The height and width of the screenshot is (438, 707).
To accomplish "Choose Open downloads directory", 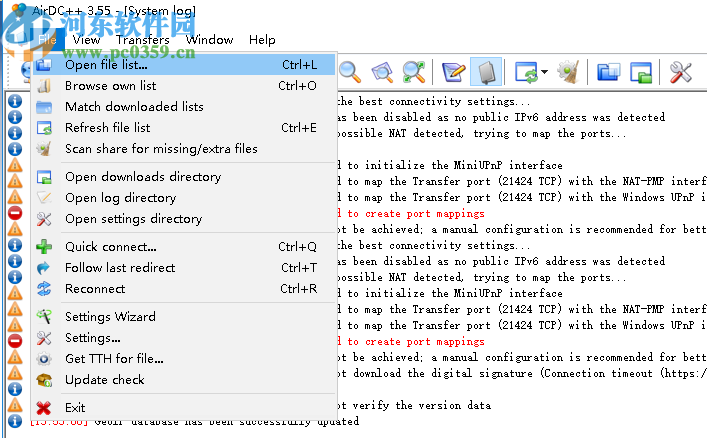I will click(184, 177).
